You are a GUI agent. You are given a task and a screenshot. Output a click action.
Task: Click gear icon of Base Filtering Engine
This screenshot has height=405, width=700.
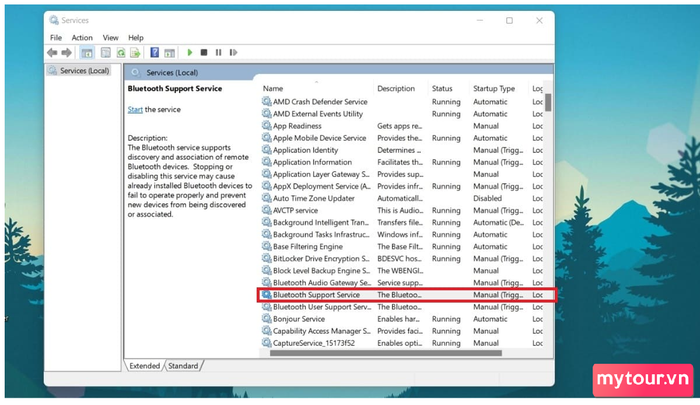pyautogui.click(x=267, y=246)
